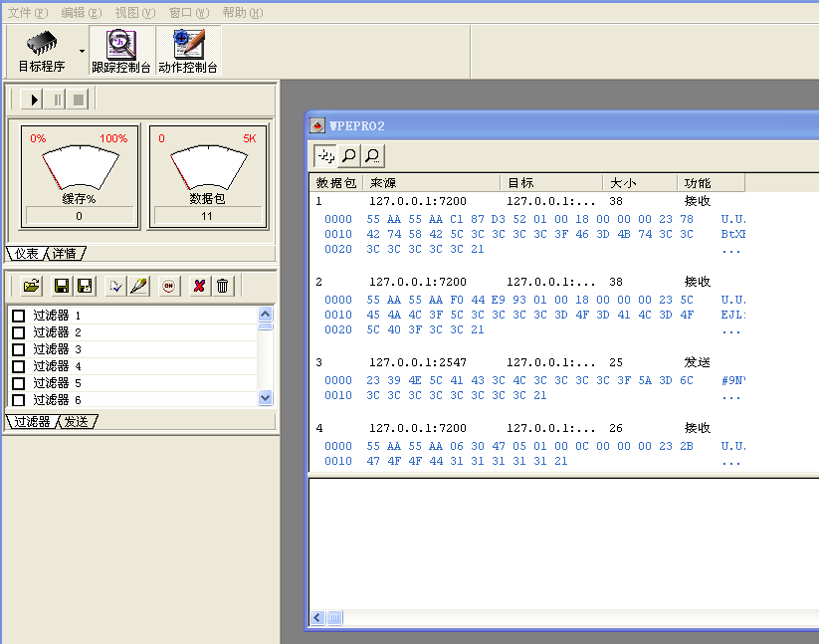819x644 pixels.
Task: Switch to the 详情 tab
Action: pos(65,253)
